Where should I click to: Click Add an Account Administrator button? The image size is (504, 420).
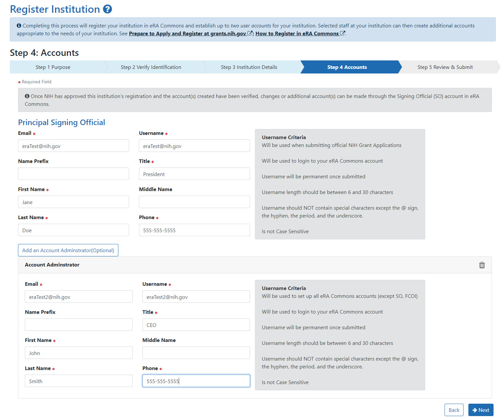[x=68, y=250]
